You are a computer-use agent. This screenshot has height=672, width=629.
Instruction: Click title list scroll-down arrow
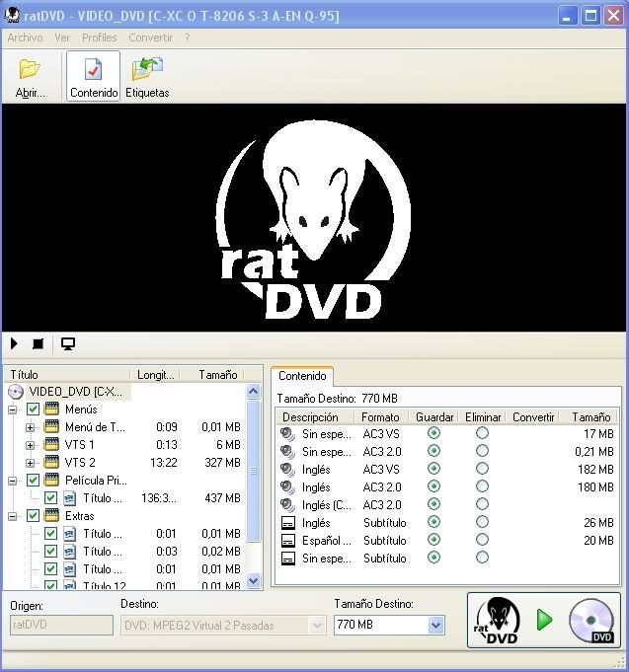click(254, 580)
